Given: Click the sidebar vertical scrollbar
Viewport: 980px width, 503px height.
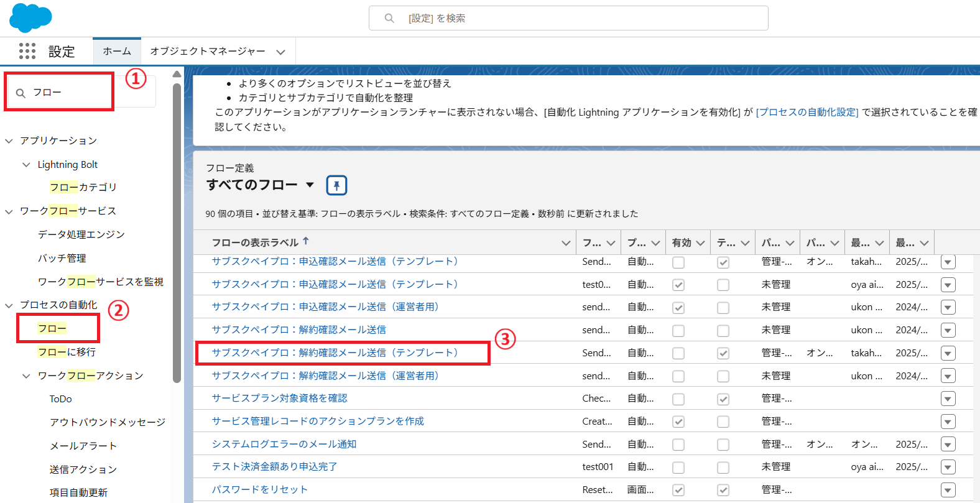Looking at the screenshot, I should pyautogui.click(x=177, y=230).
